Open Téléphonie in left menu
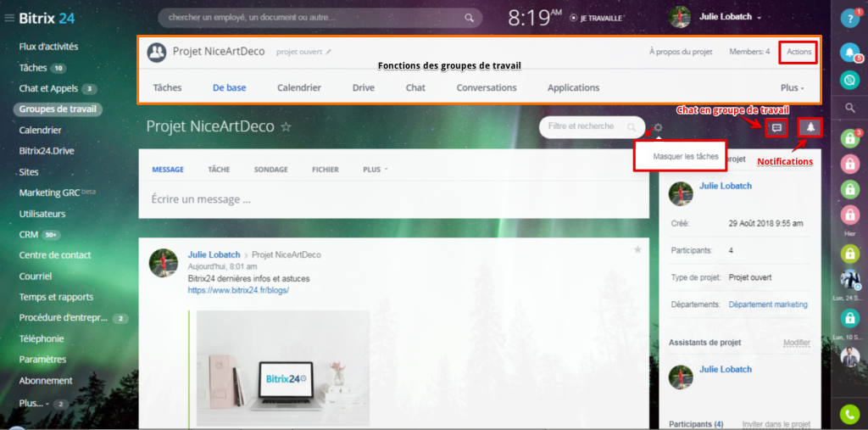Screen dimensions: 868x430 pyautogui.click(x=42, y=338)
